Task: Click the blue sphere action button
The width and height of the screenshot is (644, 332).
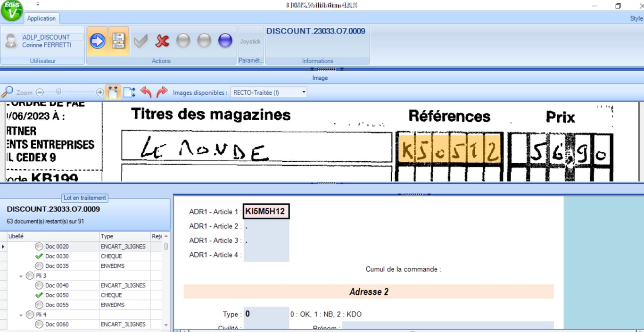Action: pos(225,41)
